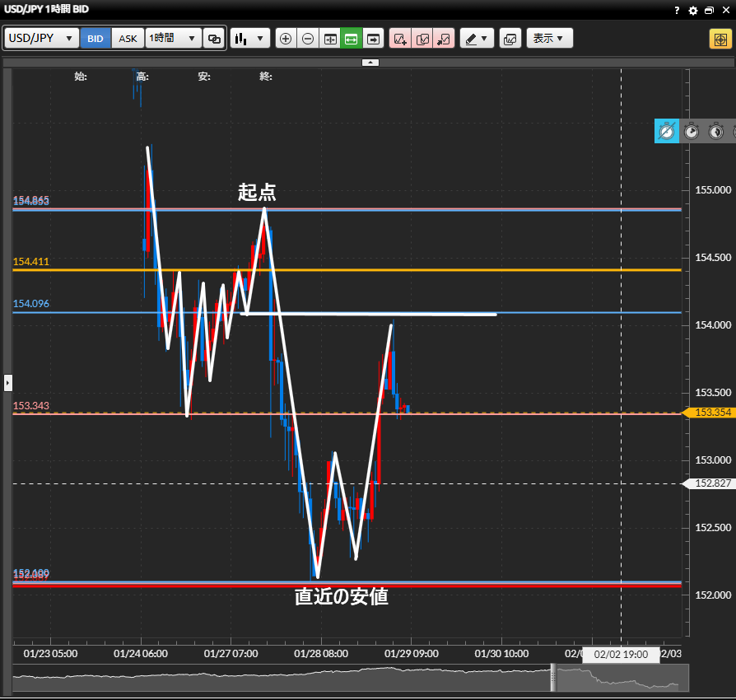Open the pencil drawing tools dropdown
Screen dimensions: 736x700
(476, 39)
